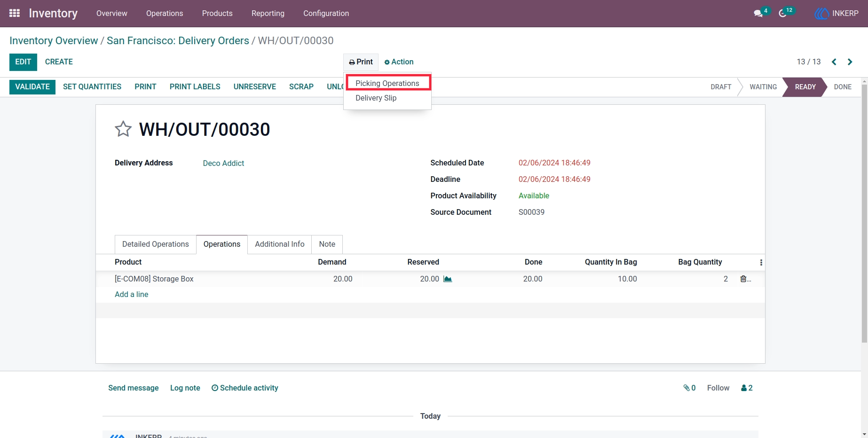
Task: Click the SCRAP button
Action: (301, 87)
